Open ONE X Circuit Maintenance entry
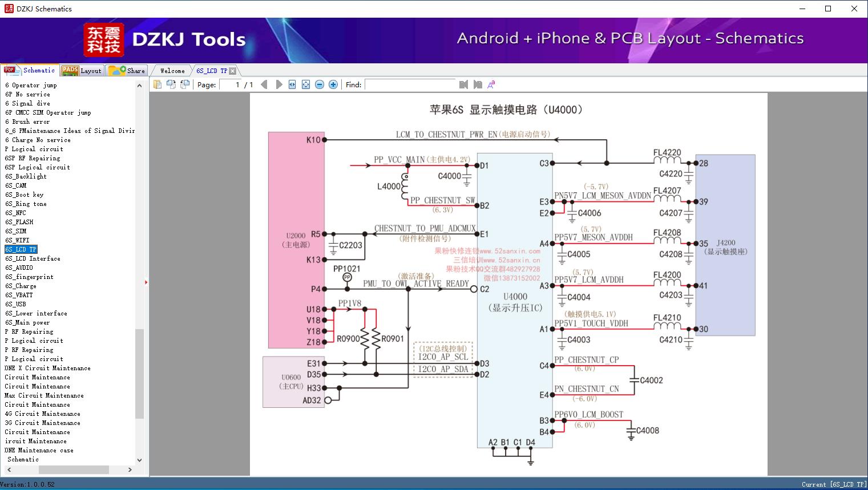 pyautogui.click(x=47, y=368)
